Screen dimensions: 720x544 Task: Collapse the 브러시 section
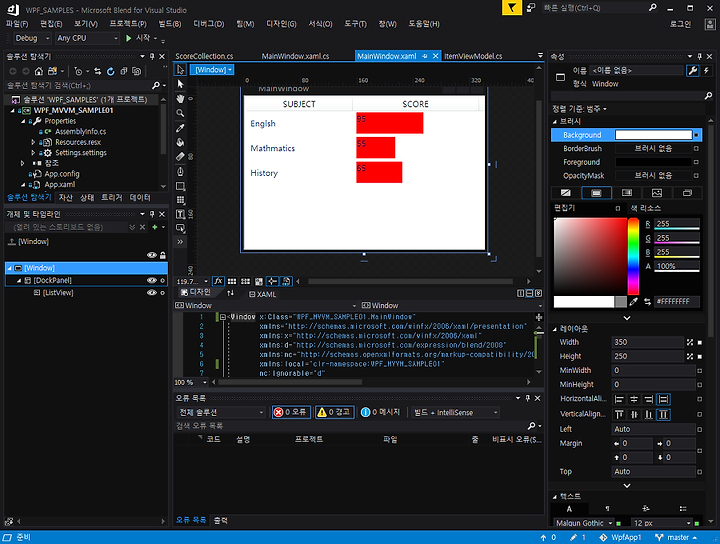pos(555,122)
